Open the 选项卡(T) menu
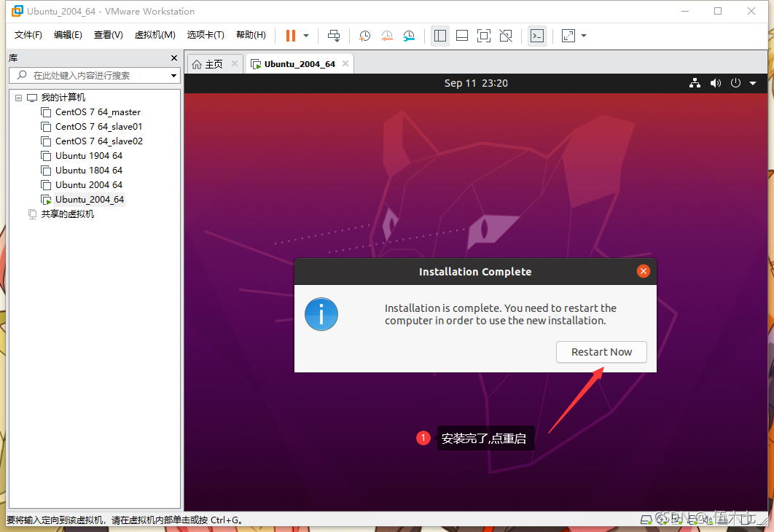The width and height of the screenshot is (774, 532). pyautogui.click(x=206, y=35)
